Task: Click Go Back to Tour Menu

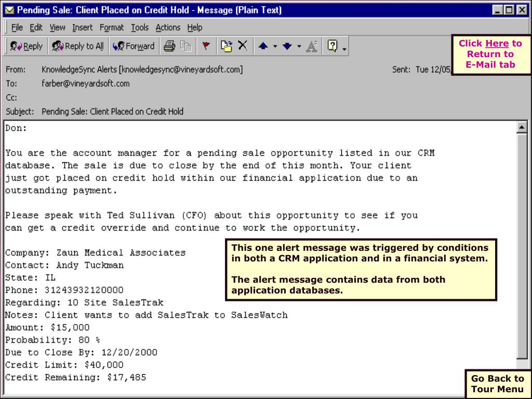Action: [497, 384]
